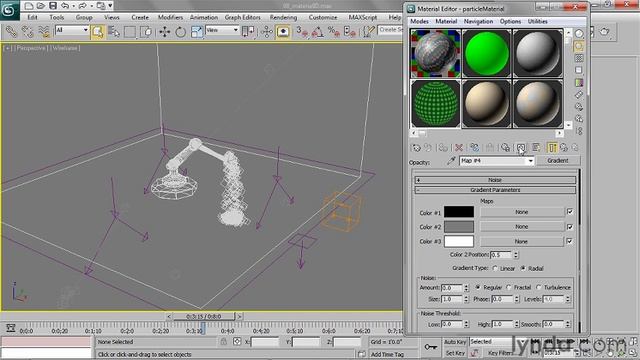Click Show Map in Viewport icon
The width and height of the screenshot is (640, 360).
521,148
